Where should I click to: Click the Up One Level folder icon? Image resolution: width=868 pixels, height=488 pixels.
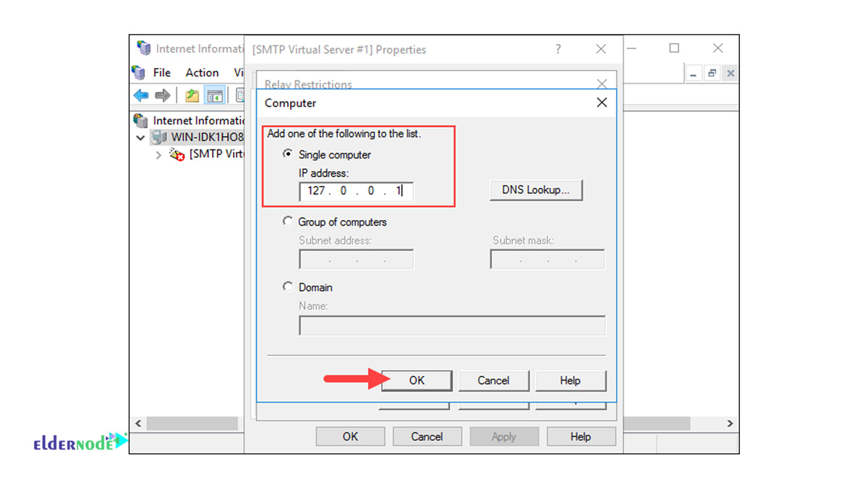(192, 95)
